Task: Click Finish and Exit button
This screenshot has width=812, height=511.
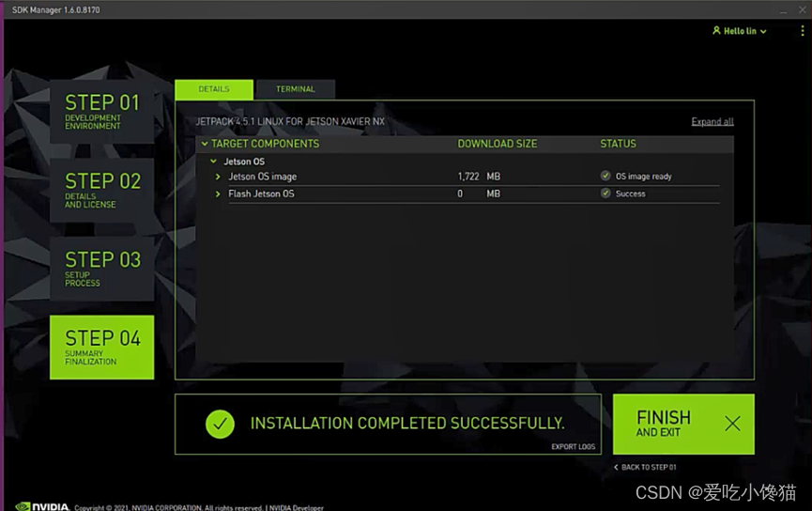Action: (683, 424)
